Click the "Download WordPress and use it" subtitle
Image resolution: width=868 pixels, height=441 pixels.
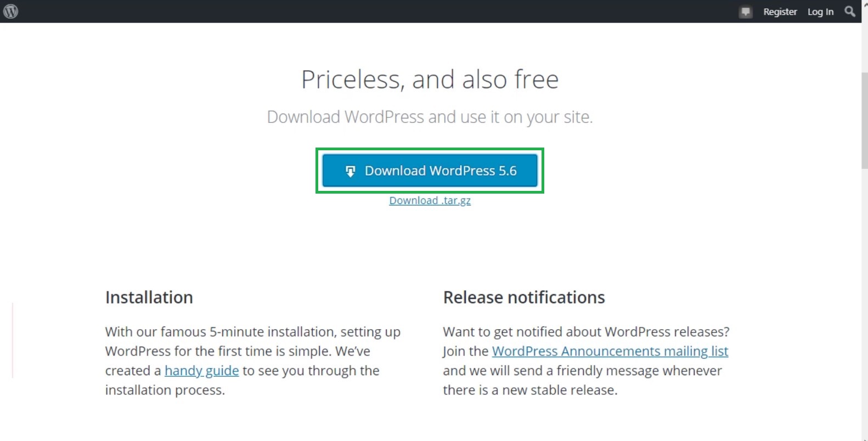(x=430, y=117)
